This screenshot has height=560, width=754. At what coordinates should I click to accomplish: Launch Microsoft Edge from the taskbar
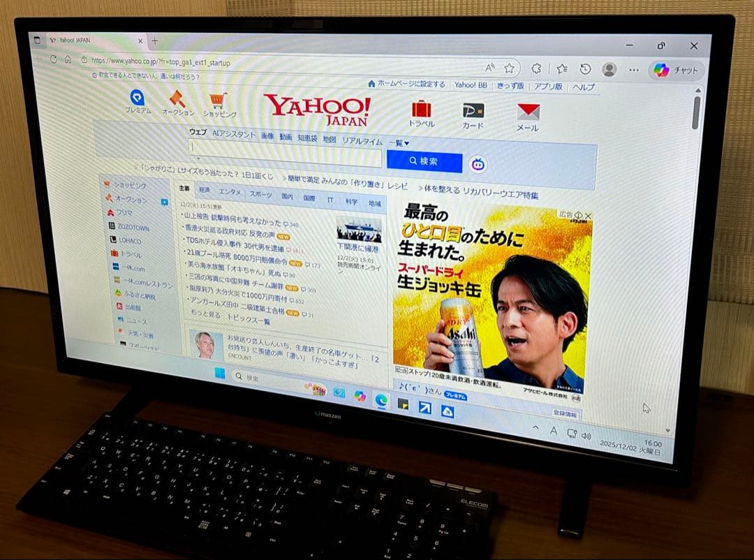point(381,400)
